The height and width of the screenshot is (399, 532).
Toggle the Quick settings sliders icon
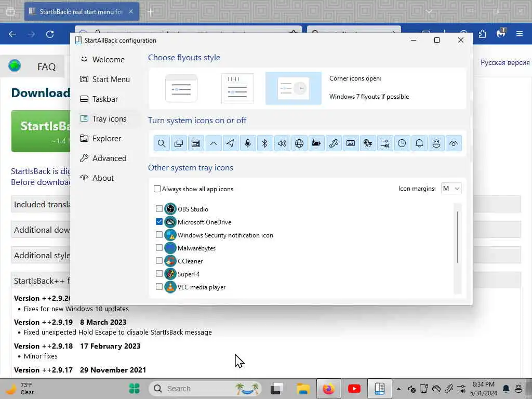pyautogui.click(x=385, y=143)
